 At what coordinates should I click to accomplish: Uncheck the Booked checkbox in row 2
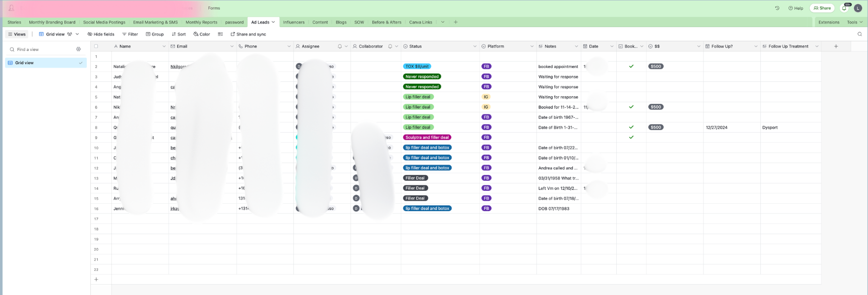pyautogui.click(x=631, y=66)
